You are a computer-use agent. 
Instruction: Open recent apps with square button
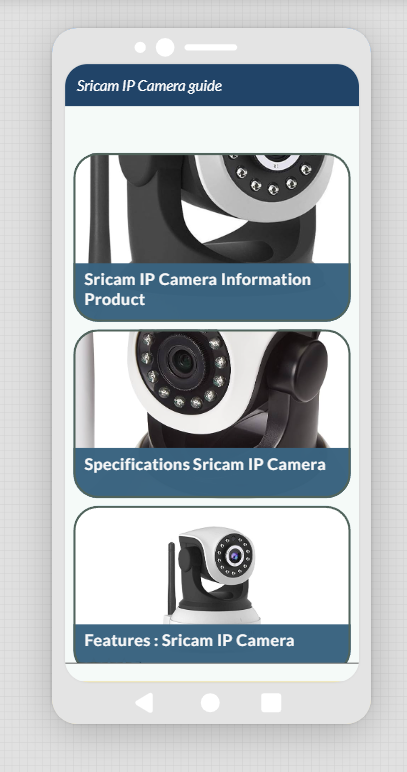pyautogui.click(x=271, y=703)
